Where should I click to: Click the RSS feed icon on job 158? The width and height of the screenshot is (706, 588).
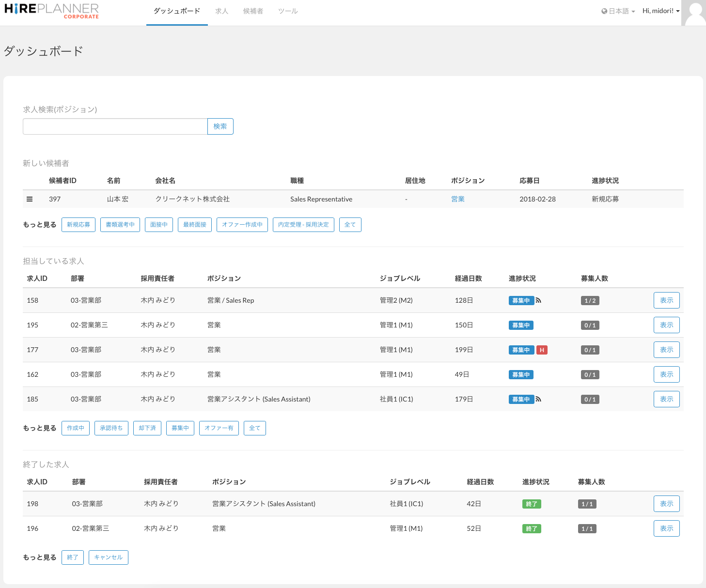tap(538, 301)
